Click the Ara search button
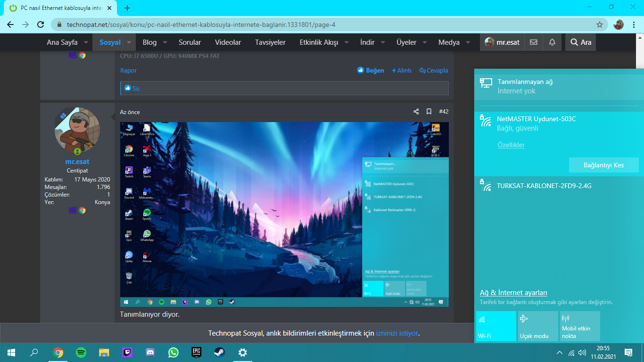This screenshot has height=362, width=644. coord(580,42)
